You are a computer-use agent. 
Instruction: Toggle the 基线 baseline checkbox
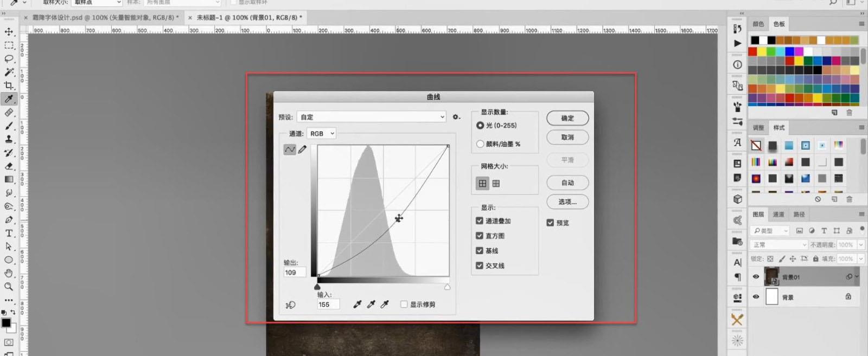[480, 250]
